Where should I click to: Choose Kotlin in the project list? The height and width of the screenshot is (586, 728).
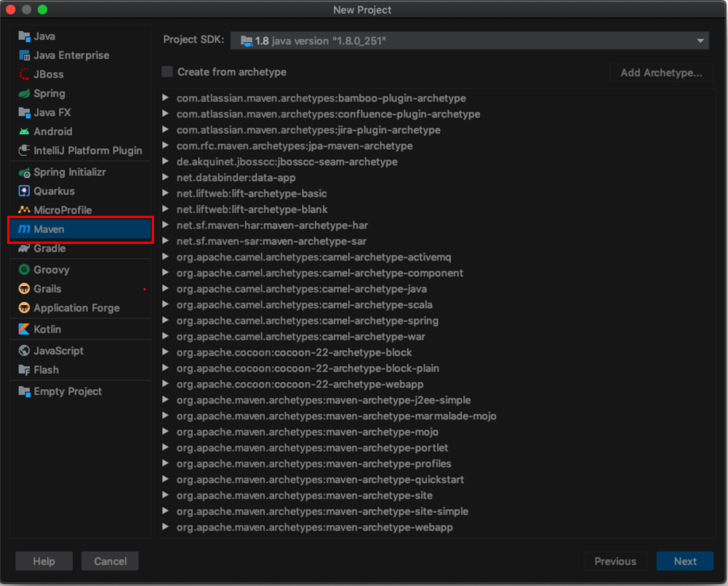(x=80, y=329)
